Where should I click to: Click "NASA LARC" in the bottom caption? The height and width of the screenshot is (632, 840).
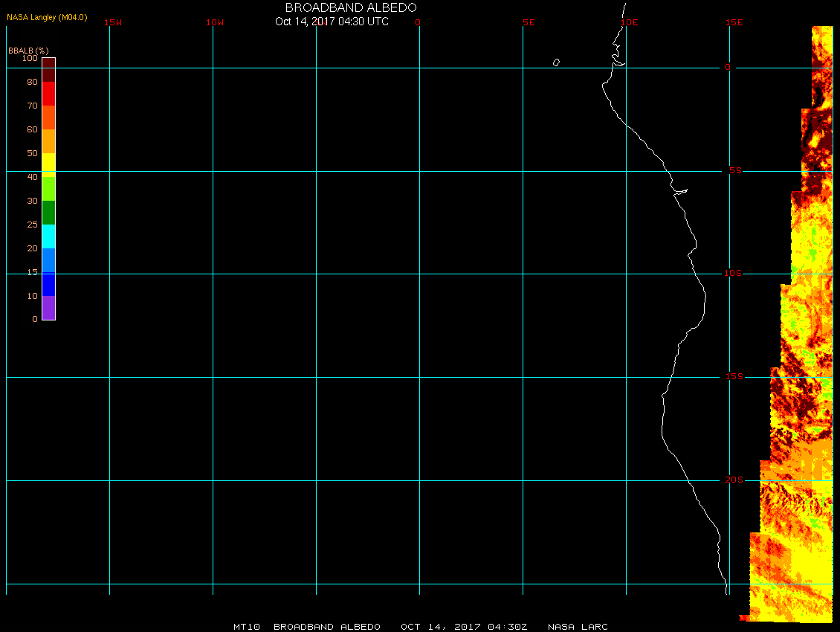(x=578, y=627)
